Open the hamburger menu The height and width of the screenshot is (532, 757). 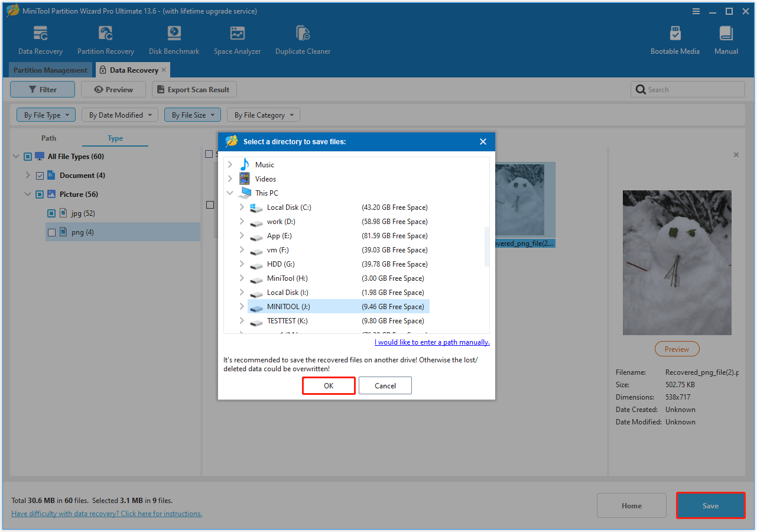point(696,11)
